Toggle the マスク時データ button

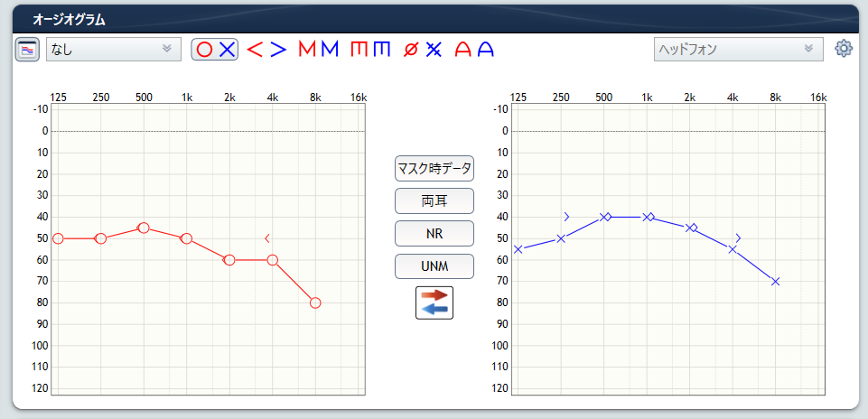click(434, 169)
